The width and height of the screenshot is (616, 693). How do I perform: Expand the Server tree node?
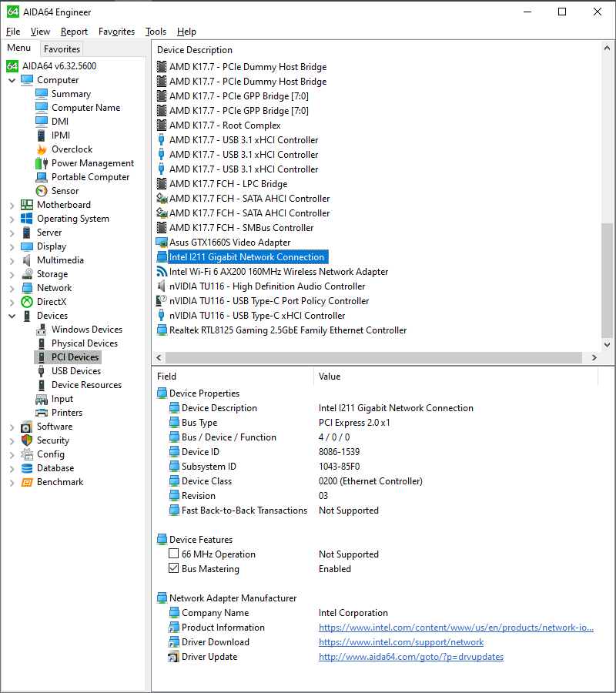tap(12, 233)
